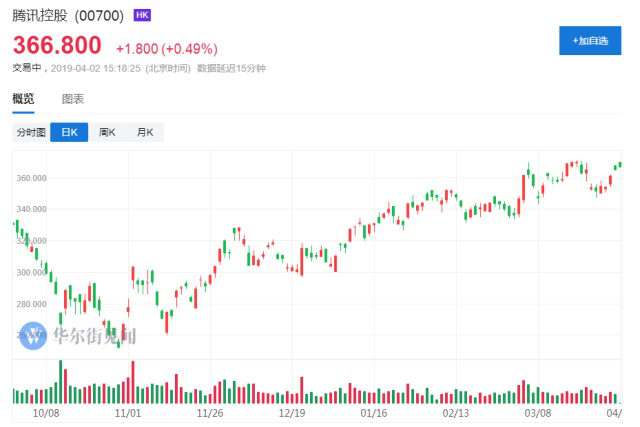Click the 11/01 date axis label
The image size is (640, 427).
click(128, 413)
